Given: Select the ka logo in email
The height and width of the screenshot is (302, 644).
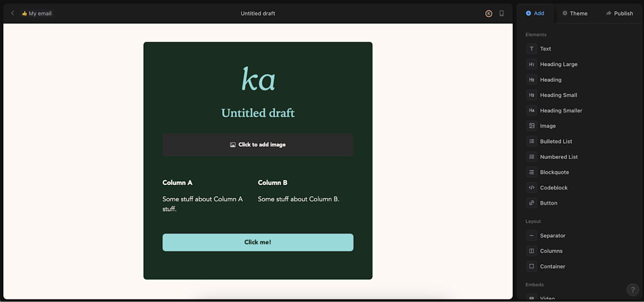Looking at the screenshot, I should [258, 79].
